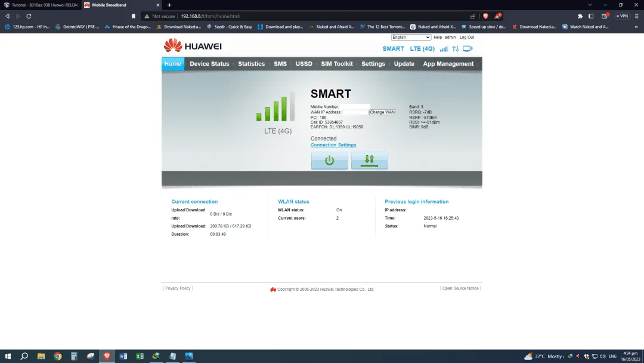The image size is (644, 363).
Task: Open the weather widget showing 32°C
Action: pyautogui.click(x=544, y=356)
